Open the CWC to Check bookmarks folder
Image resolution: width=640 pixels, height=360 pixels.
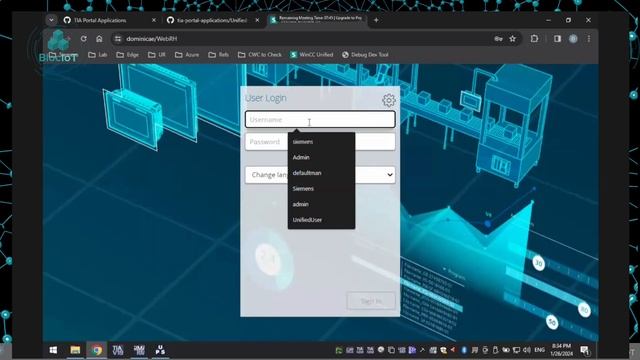[x=260, y=55]
